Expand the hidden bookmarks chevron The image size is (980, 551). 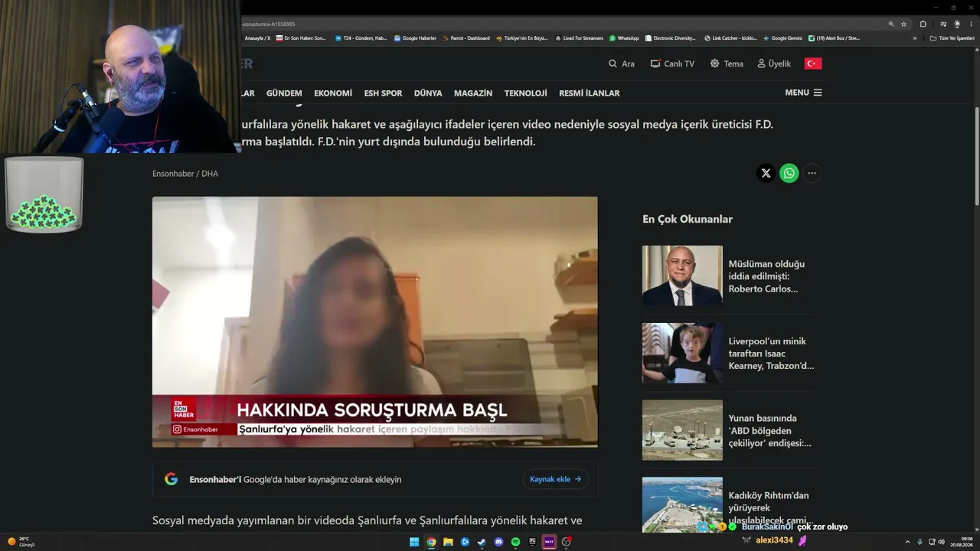pyautogui.click(x=914, y=38)
